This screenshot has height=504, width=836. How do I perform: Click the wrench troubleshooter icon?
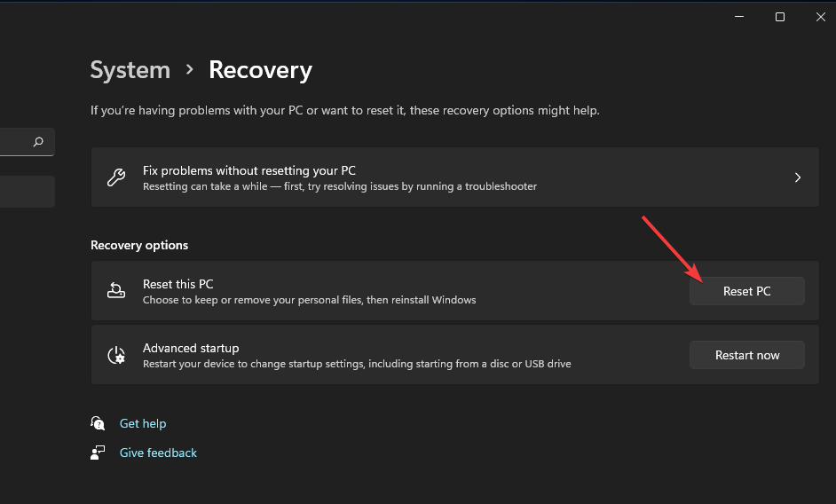116,177
